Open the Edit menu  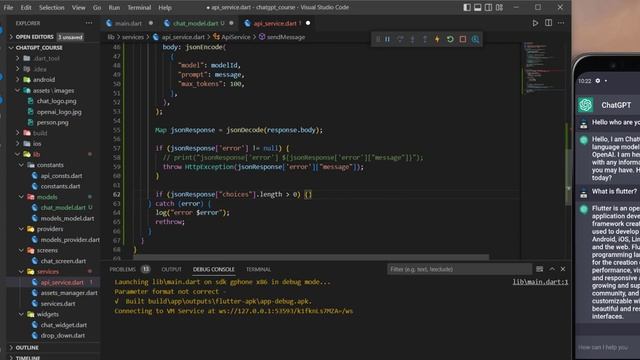click(26, 7)
